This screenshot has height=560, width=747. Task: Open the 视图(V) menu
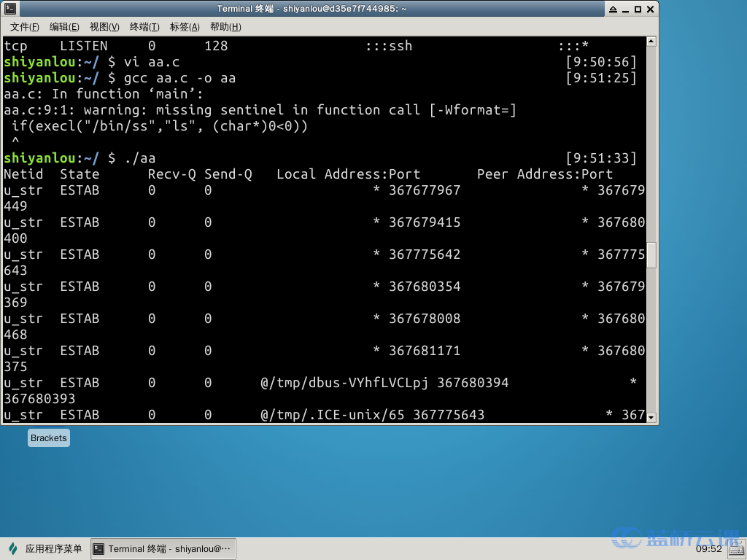point(104,27)
